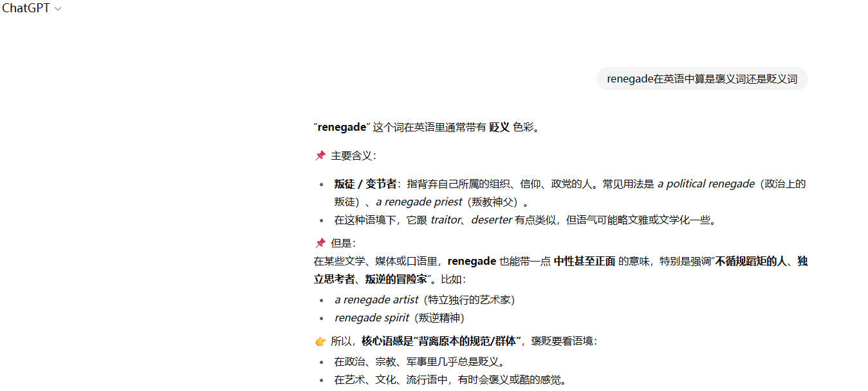Click the pointing hand emoji before 所以
Viewport: 868px width, 391px height.
[320, 341]
